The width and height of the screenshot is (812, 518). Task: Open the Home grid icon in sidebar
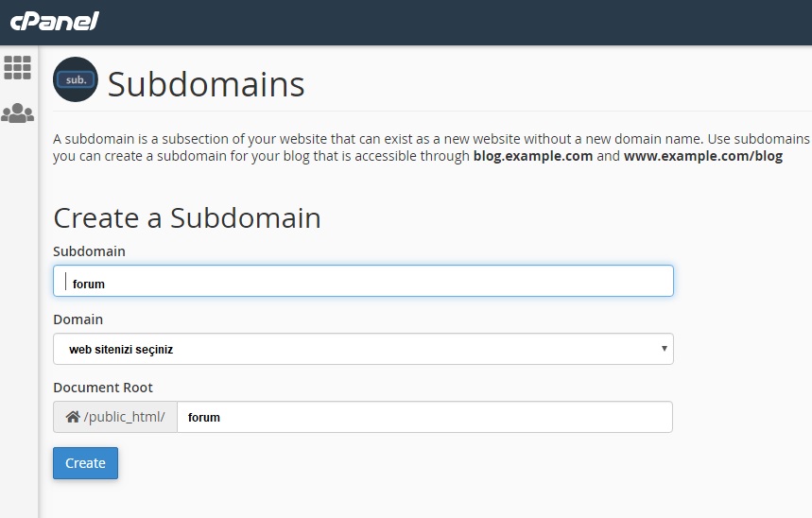tap(18, 68)
